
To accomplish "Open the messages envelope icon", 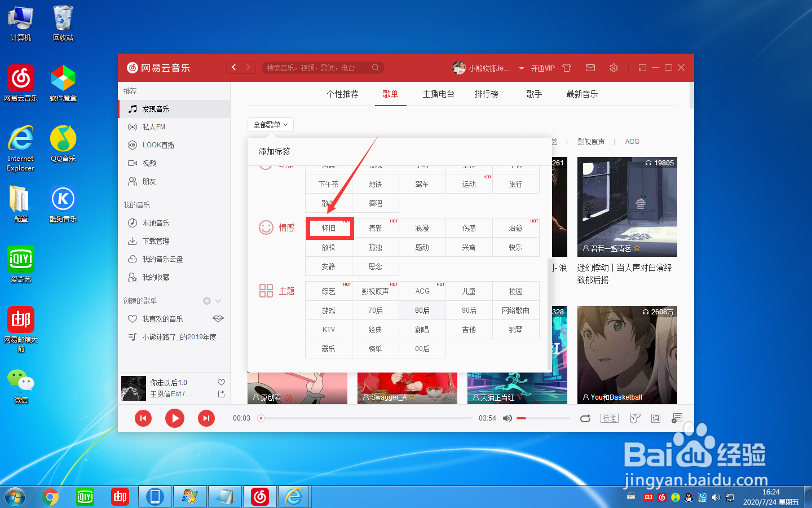I will pyautogui.click(x=590, y=68).
